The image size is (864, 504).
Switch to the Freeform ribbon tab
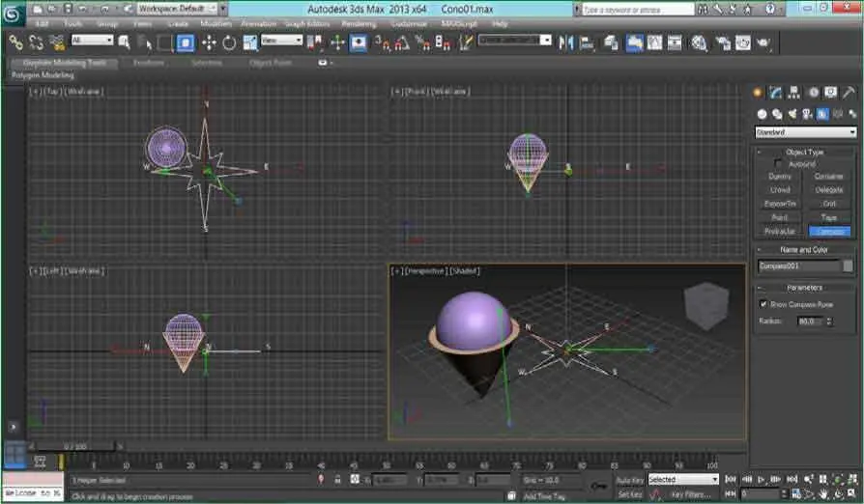point(149,63)
